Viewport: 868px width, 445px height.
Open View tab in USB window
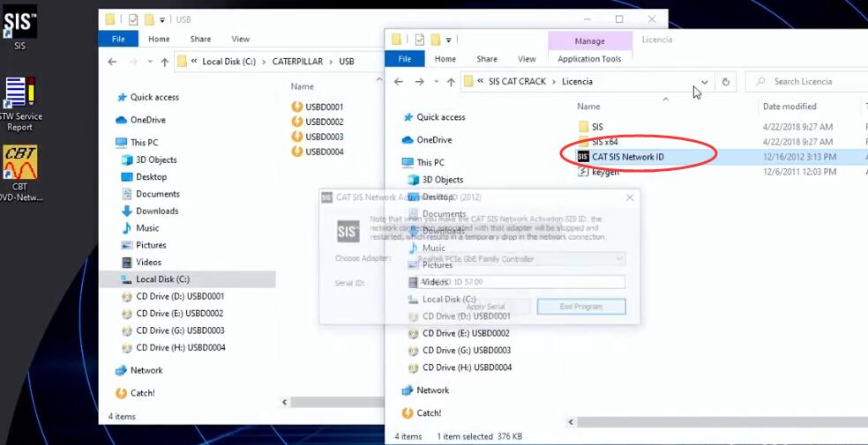(x=240, y=40)
